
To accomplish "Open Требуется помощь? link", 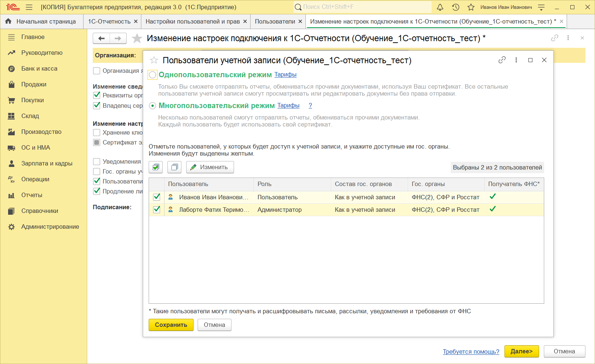I will click(x=471, y=351).
